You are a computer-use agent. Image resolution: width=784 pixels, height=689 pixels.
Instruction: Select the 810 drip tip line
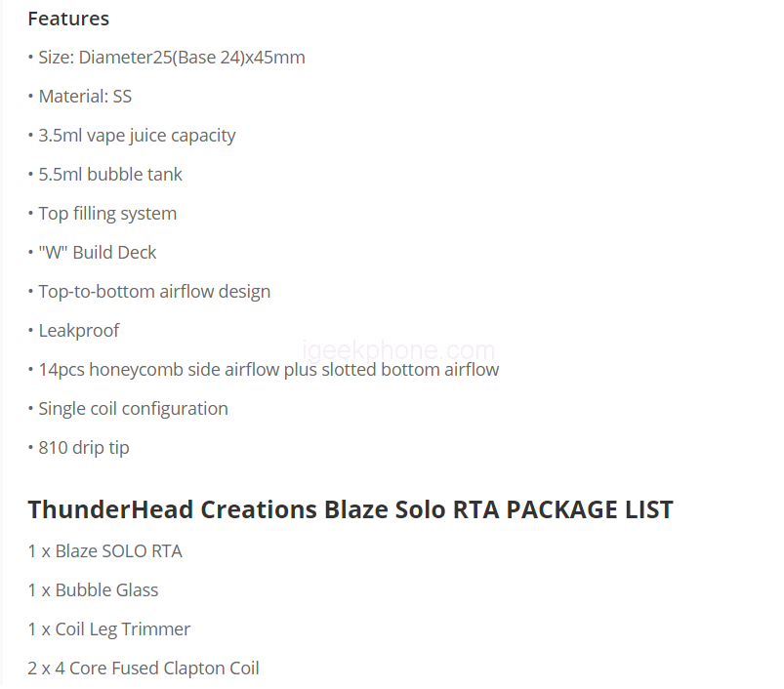click(83, 448)
